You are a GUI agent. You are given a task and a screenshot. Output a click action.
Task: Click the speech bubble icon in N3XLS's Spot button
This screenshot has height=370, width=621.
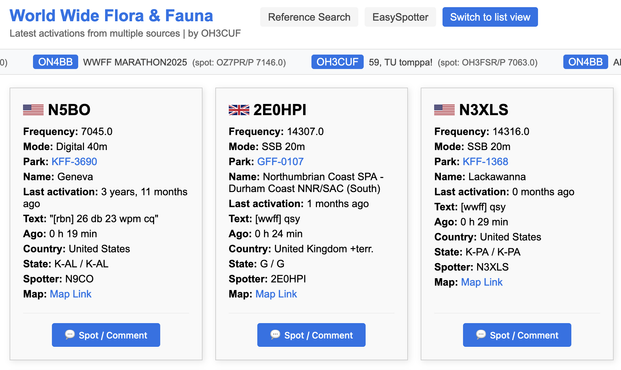point(481,334)
